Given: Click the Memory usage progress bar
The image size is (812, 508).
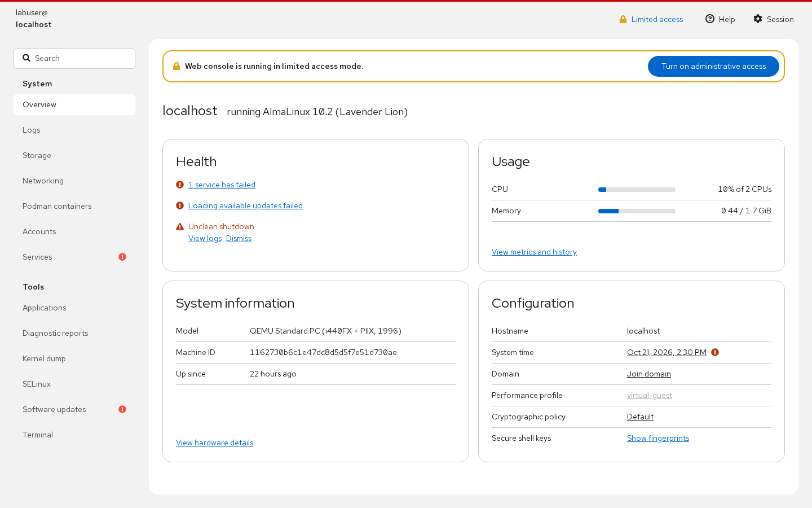Looking at the screenshot, I should coord(637,211).
